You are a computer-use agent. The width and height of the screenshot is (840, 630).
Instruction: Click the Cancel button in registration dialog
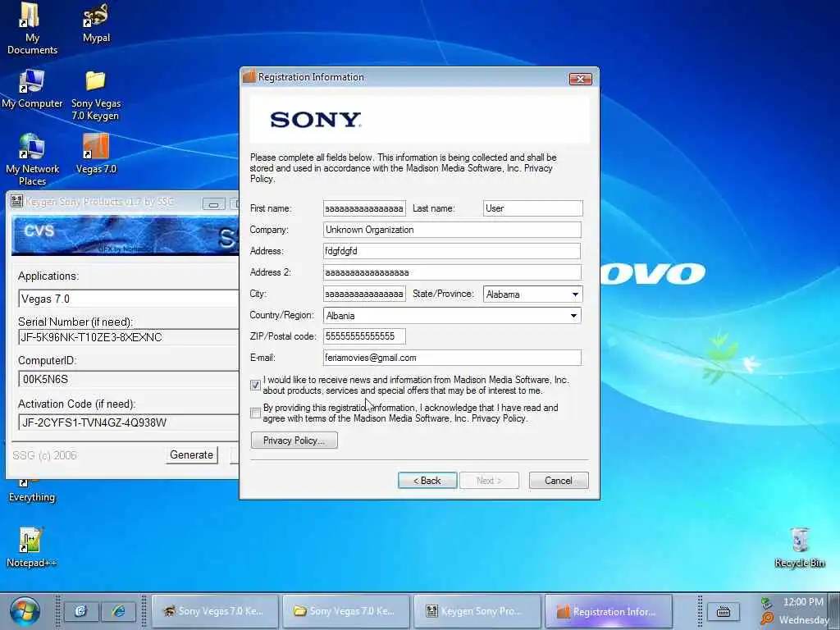559,481
